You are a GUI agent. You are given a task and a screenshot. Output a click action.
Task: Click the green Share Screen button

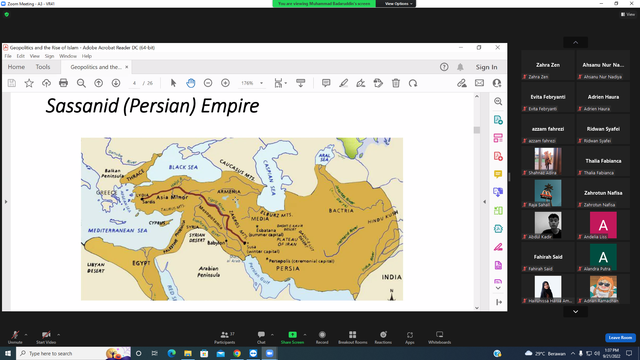(x=292, y=338)
